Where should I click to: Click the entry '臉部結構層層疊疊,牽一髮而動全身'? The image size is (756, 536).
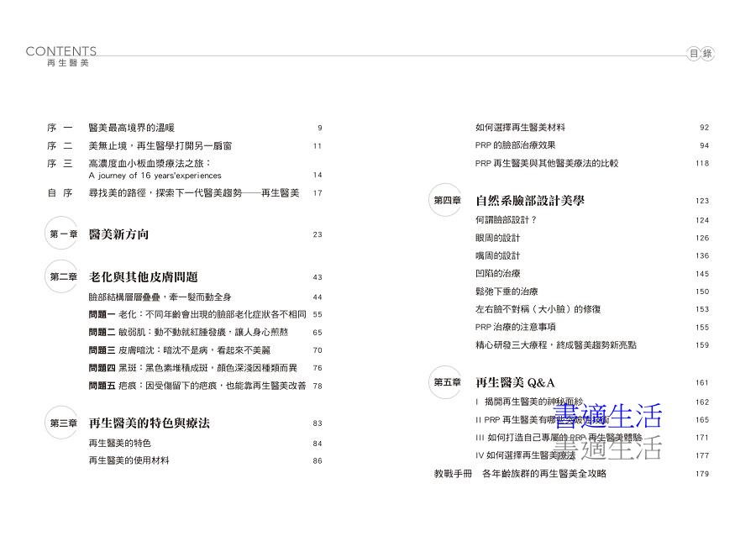[160, 297]
